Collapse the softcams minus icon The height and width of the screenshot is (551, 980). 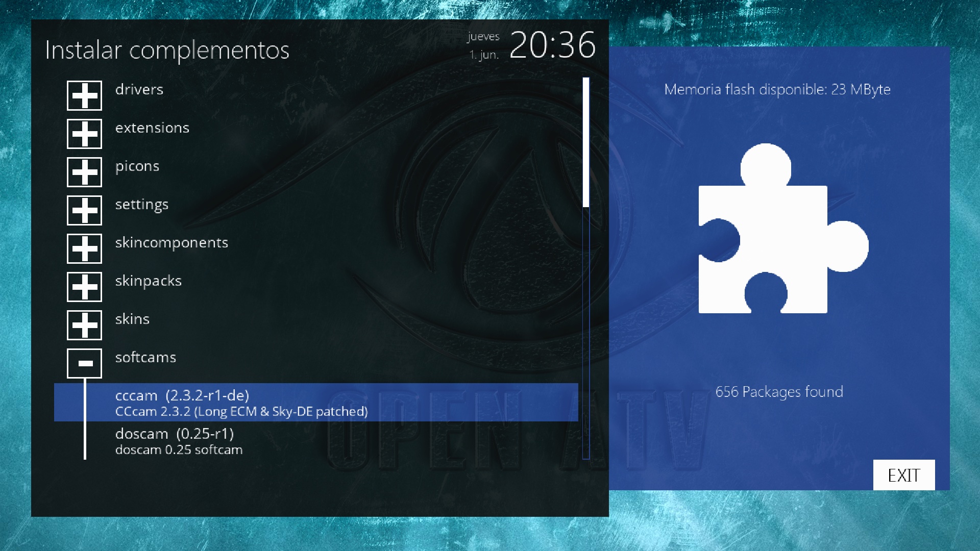84,363
